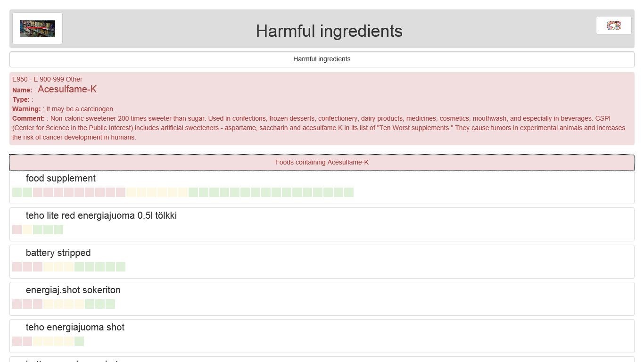This screenshot has width=644, height=362.
Task: Open teho lite red energiajuoma 0,5l tölkki
Action: [101, 215]
